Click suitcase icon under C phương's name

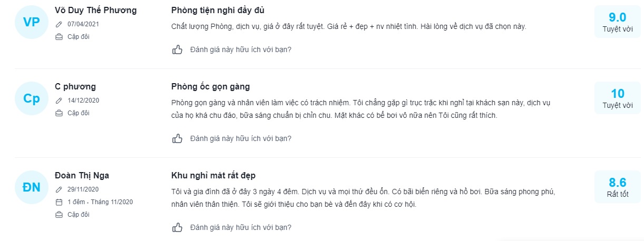59,113
